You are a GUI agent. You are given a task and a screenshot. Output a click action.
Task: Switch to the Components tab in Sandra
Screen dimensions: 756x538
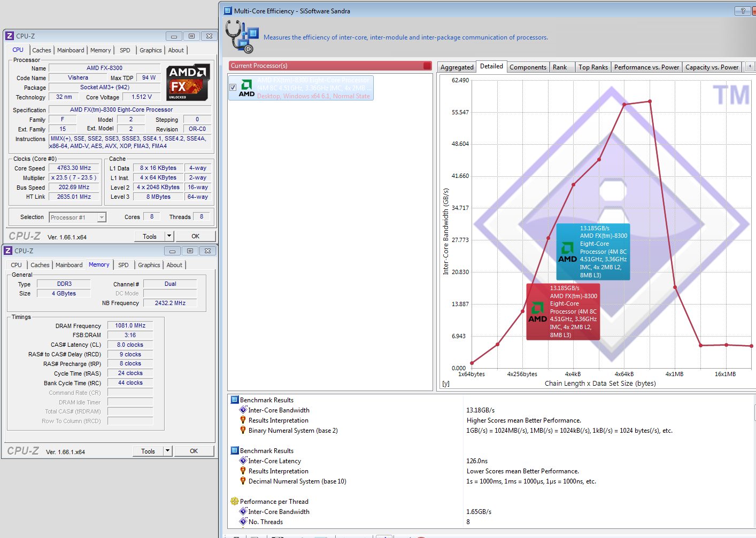[x=528, y=67]
